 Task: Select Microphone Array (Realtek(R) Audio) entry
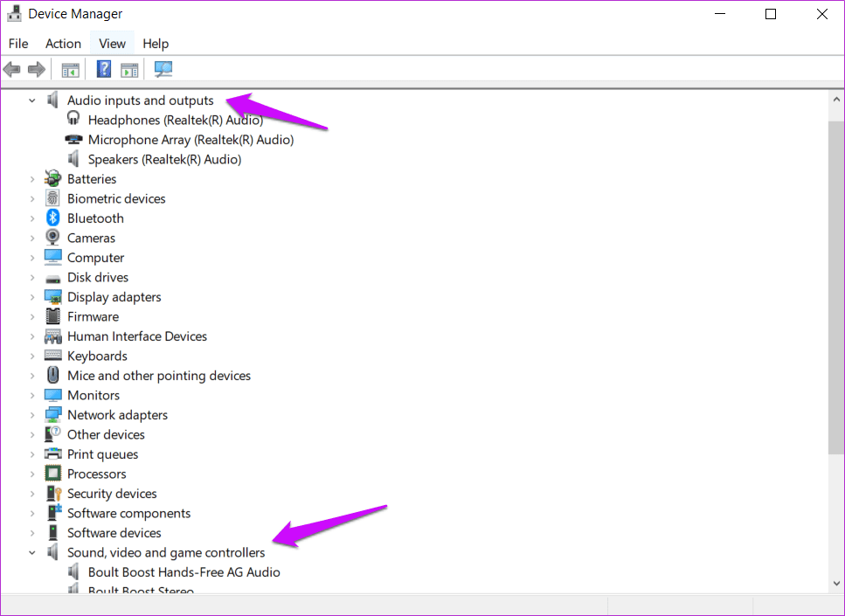190,140
